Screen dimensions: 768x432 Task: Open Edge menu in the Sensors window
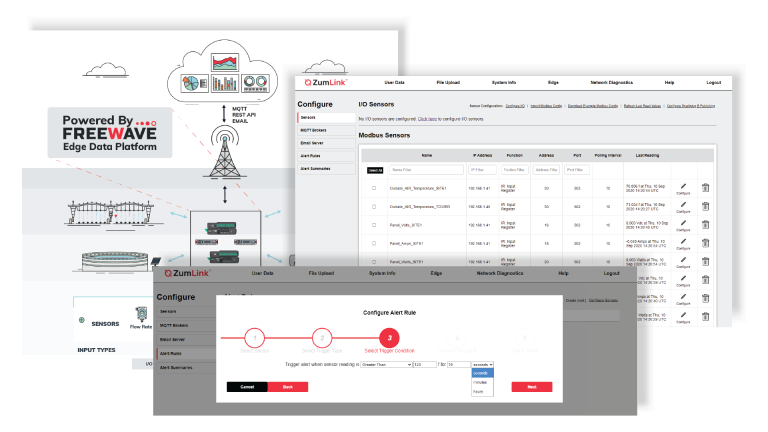click(x=553, y=82)
